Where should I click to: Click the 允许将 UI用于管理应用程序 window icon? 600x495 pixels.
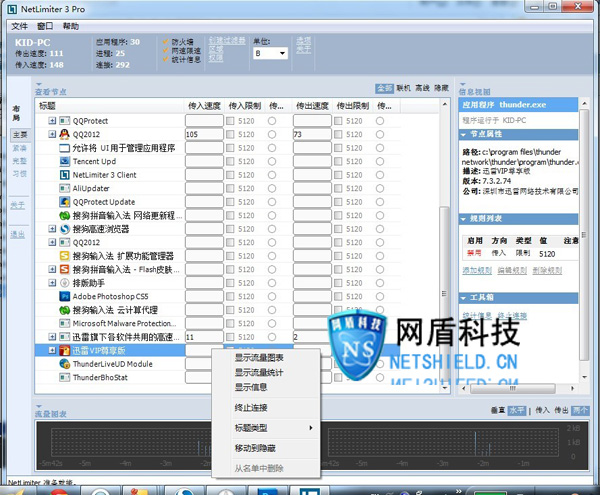[65, 148]
